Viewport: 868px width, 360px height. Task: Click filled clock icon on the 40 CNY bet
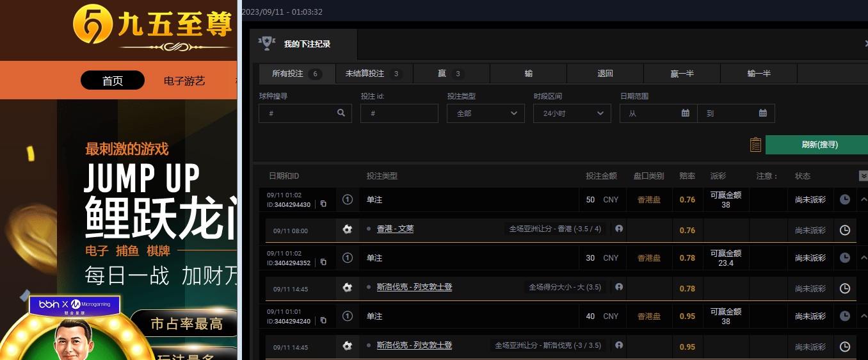coord(845,316)
